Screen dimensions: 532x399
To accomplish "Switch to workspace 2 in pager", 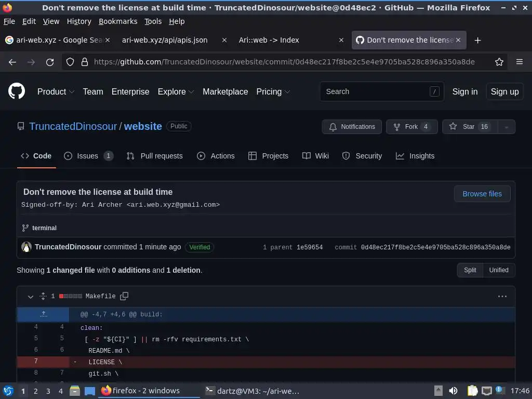I will point(36,391).
